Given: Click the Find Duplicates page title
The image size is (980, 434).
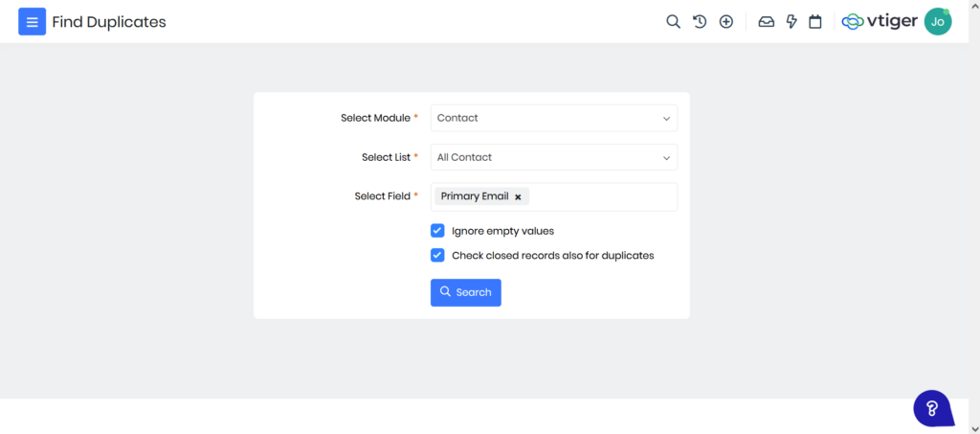Looking at the screenshot, I should coord(108,22).
